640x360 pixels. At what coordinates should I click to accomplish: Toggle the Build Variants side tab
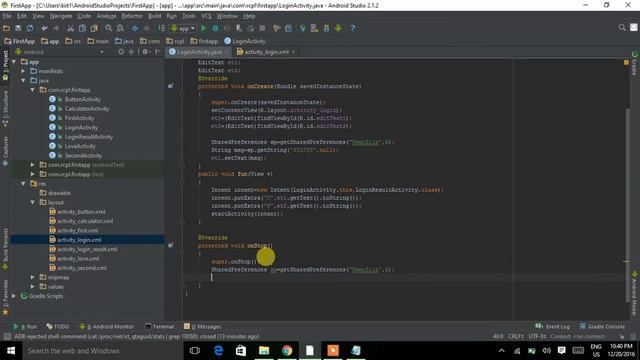tap(5, 249)
